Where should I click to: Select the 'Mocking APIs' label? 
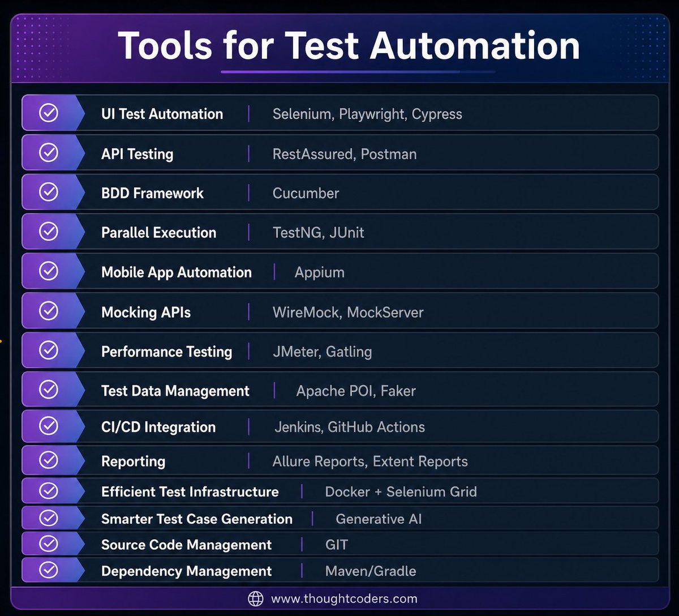(146, 313)
